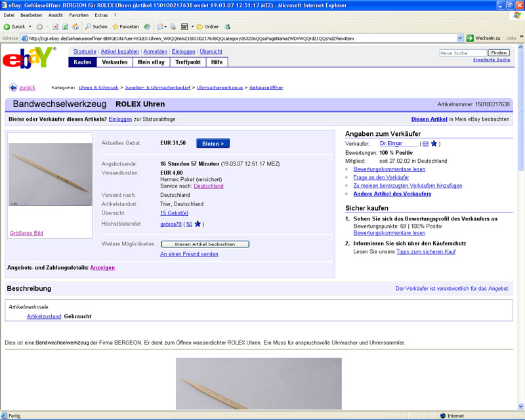Open the Datei menu
The height and width of the screenshot is (420, 525).
point(9,15)
